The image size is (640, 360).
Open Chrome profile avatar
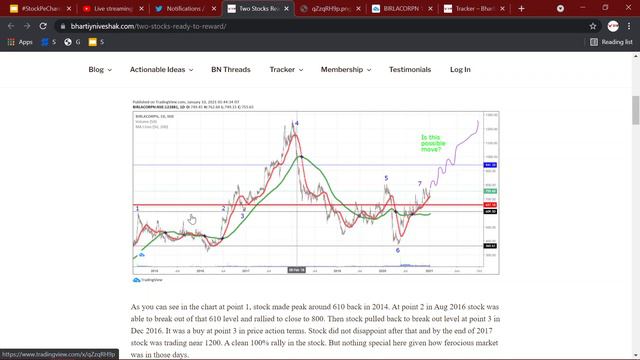[613, 26]
